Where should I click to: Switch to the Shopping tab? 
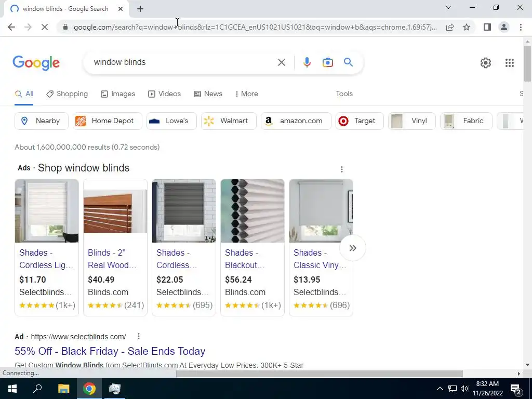[x=67, y=94]
